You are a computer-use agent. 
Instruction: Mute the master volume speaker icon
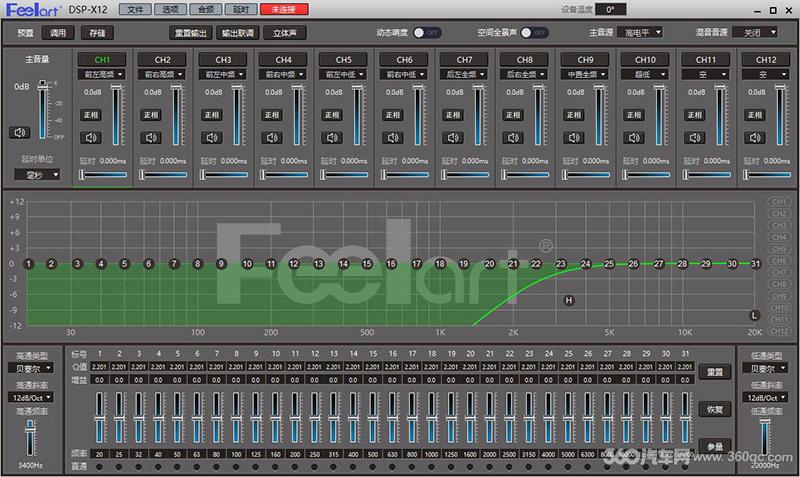tap(19, 133)
